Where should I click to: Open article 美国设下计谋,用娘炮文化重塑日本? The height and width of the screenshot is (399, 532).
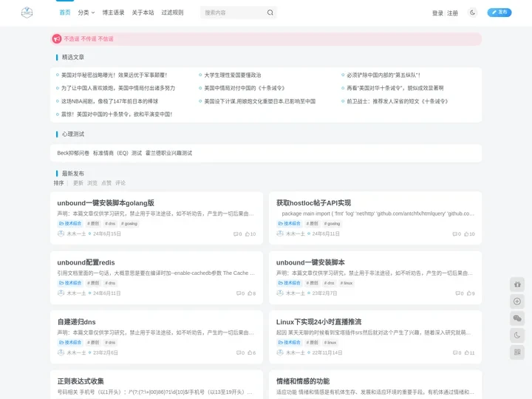259,101
